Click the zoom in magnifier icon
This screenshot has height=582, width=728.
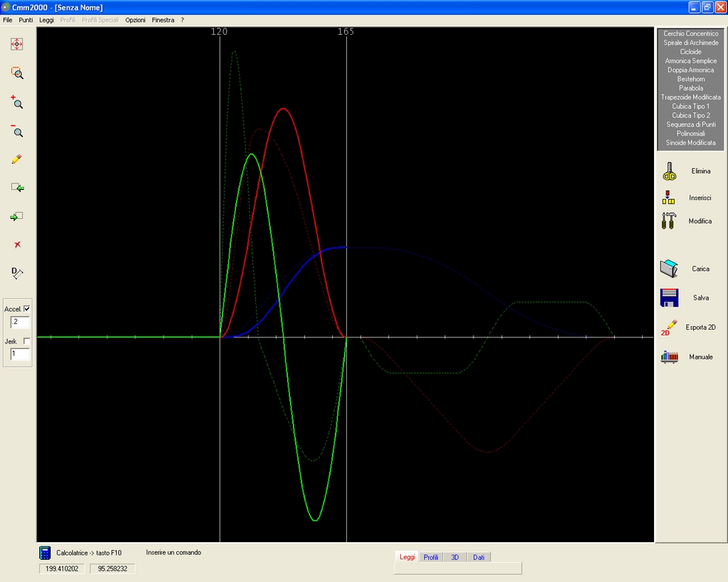17,102
